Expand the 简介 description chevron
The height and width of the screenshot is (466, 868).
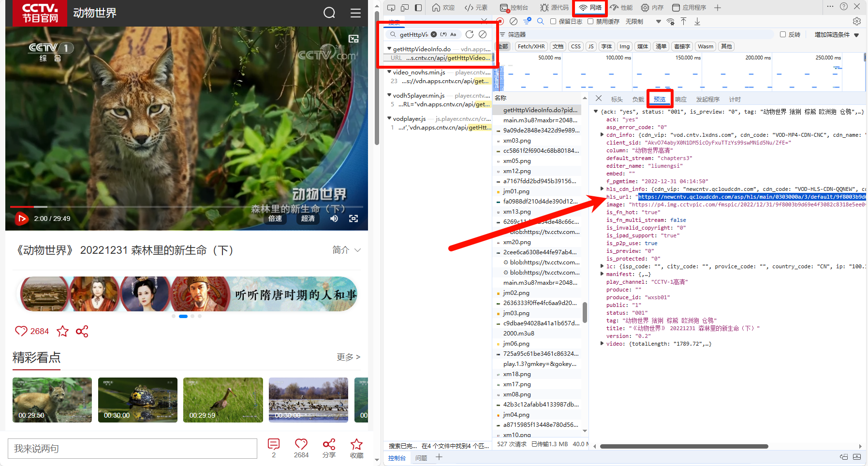tap(357, 250)
